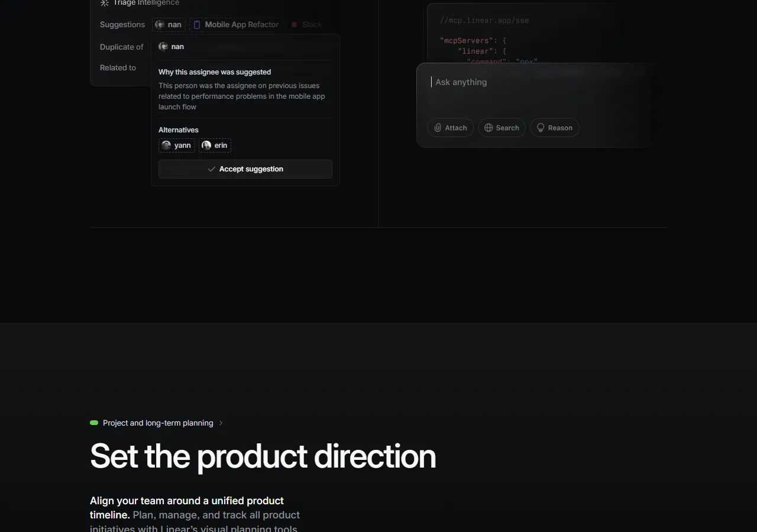Click the checkmark inside Accept suggestion
This screenshot has width=757, height=532.
pyautogui.click(x=212, y=168)
